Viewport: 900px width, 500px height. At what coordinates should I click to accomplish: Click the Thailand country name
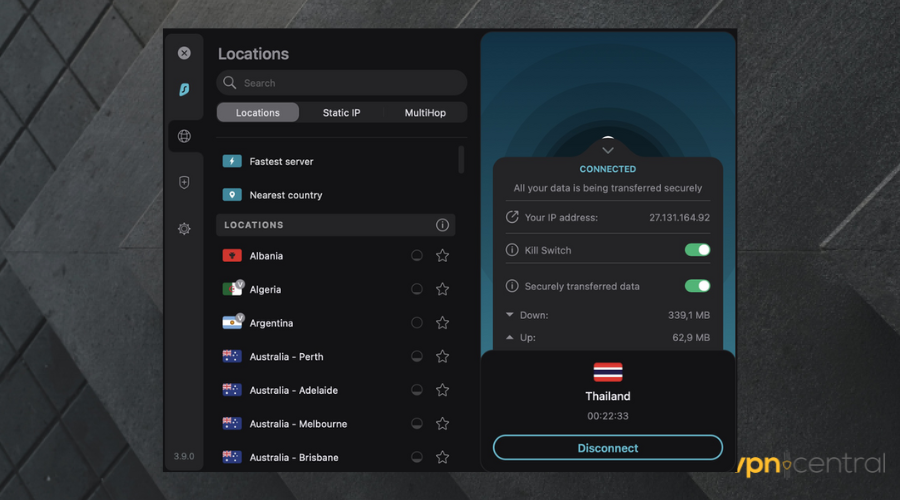pyautogui.click(x=608, y=396)
